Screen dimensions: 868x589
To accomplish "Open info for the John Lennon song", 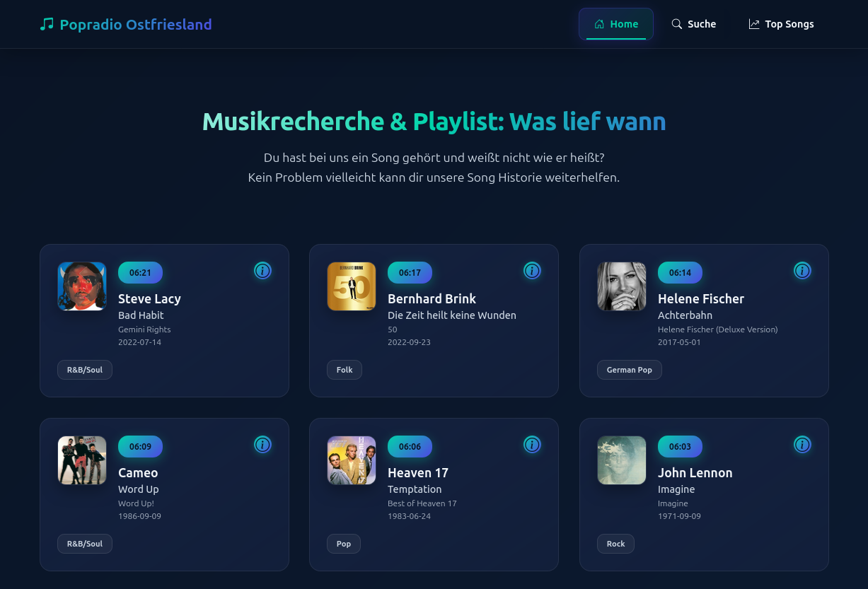I will coord(802,445).
